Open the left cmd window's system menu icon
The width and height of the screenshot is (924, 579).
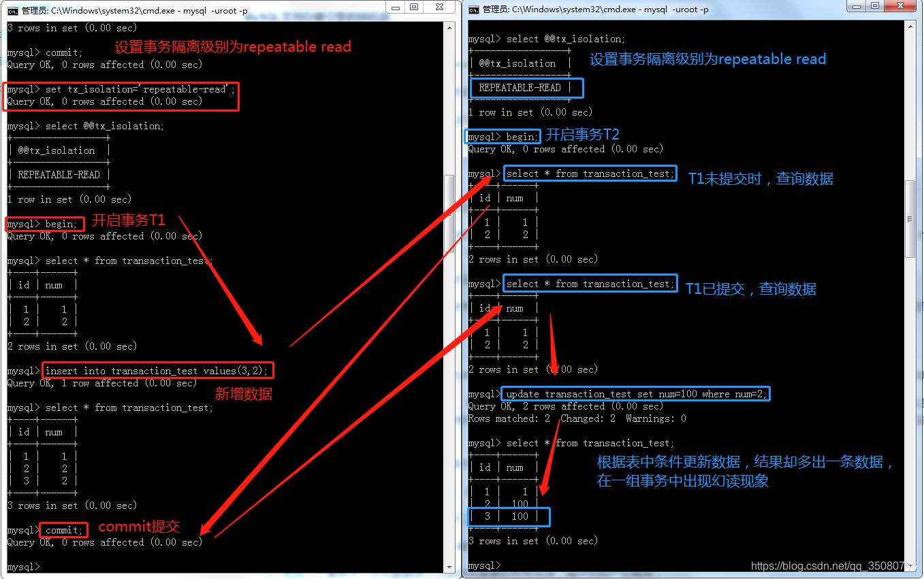point(12,10)
